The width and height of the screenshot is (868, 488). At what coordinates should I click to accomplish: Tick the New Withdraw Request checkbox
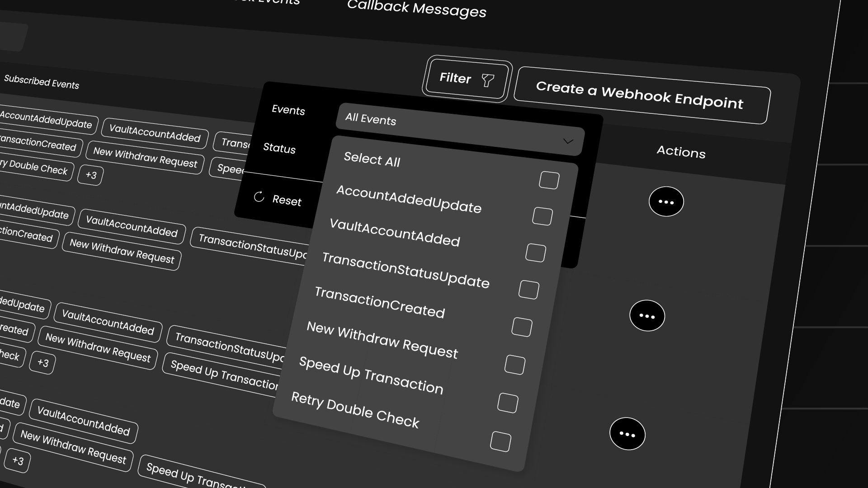(x=514, y=365)
